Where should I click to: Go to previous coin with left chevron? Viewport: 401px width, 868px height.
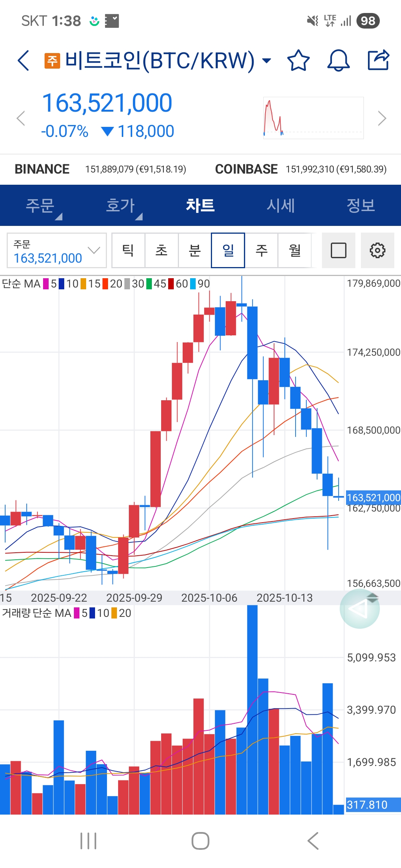click(21, 118)
